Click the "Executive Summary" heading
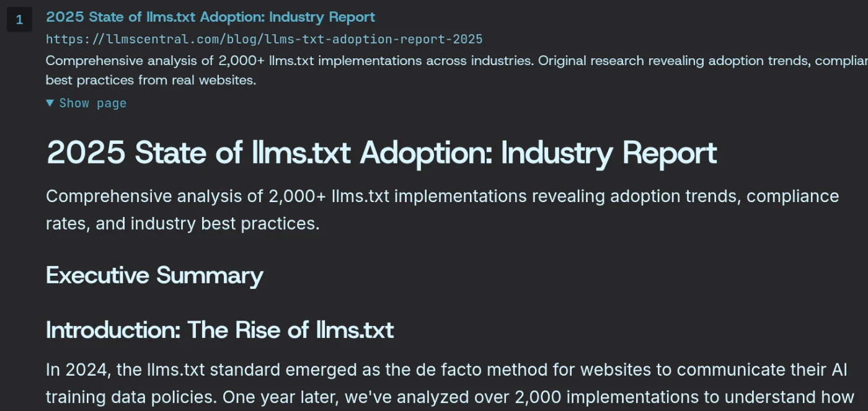Image resolution: width=868 pixels, height=411 pixels. click(x=154, y=275)
